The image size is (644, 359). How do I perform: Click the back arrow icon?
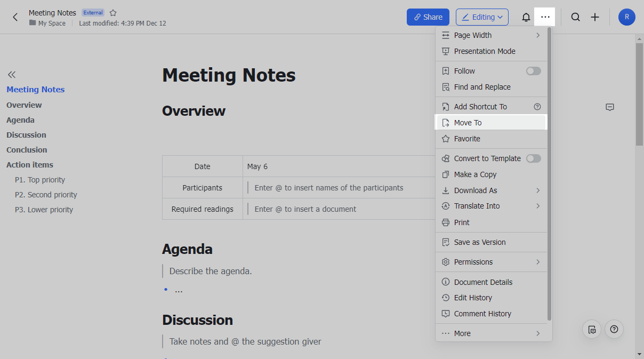pos(15,17)
